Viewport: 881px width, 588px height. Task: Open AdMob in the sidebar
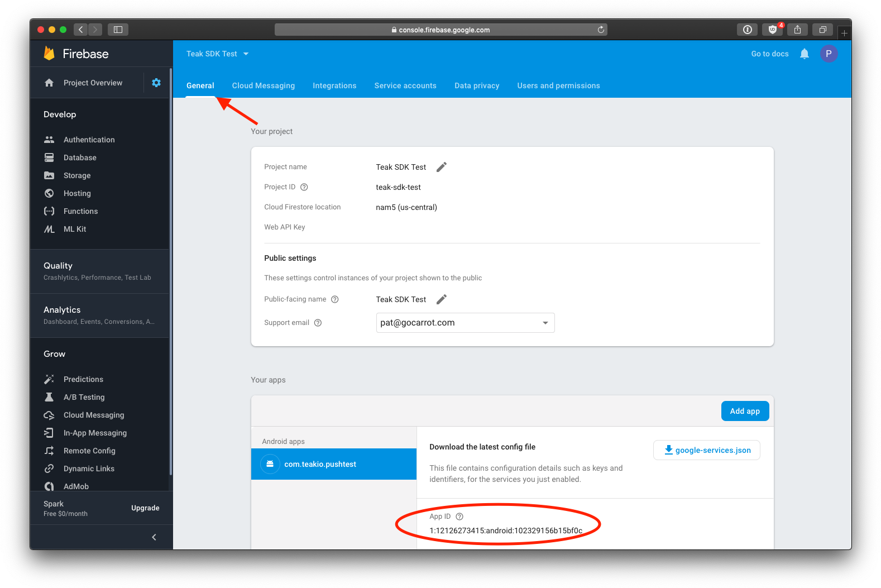click(x=76, y=486)
